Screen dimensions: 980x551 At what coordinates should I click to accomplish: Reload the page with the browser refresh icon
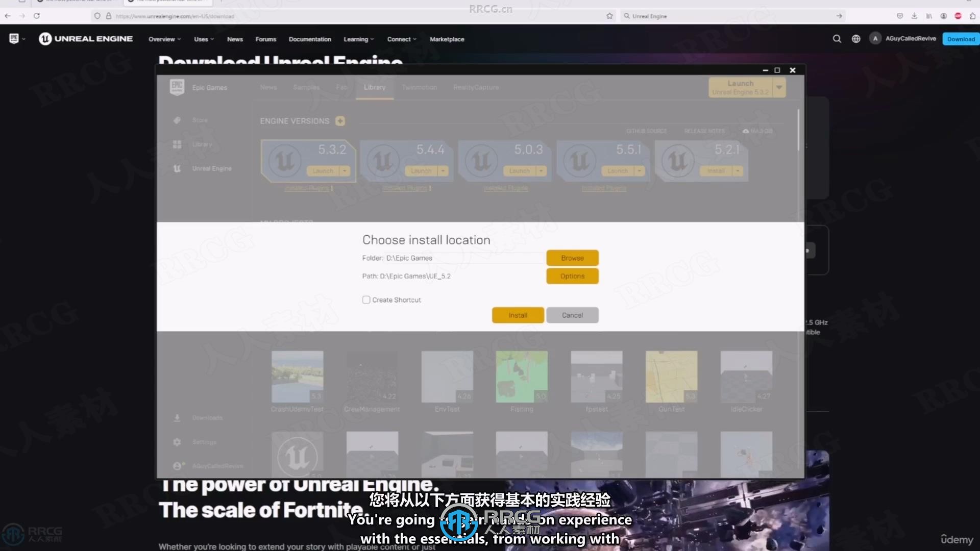[37, 16]
